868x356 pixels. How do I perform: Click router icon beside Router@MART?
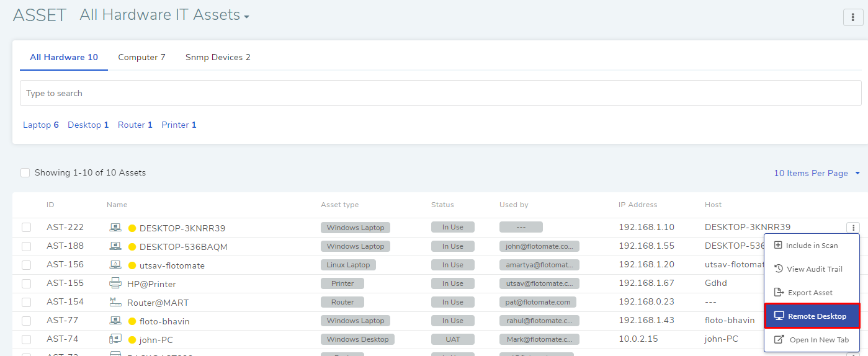click(x=115, y=302)
